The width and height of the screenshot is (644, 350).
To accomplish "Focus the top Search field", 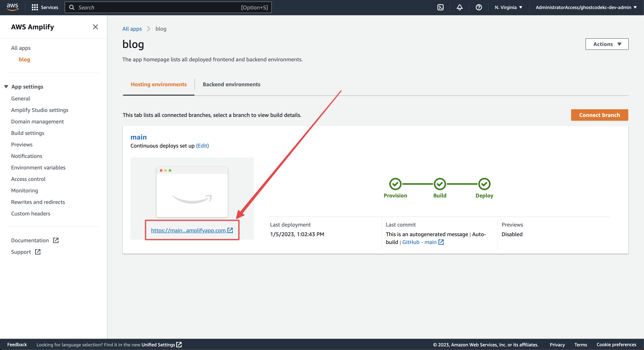I will click(x=168, y=7).
